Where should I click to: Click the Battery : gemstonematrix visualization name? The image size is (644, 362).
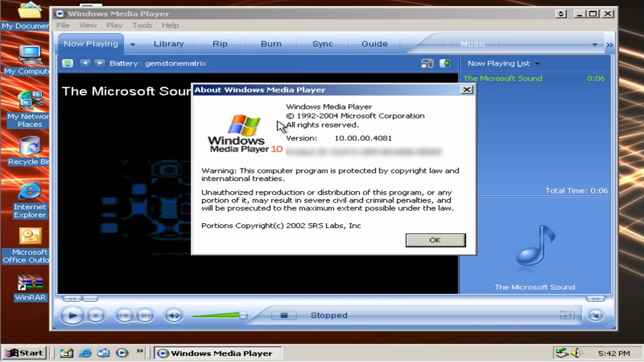pos(158,63)
